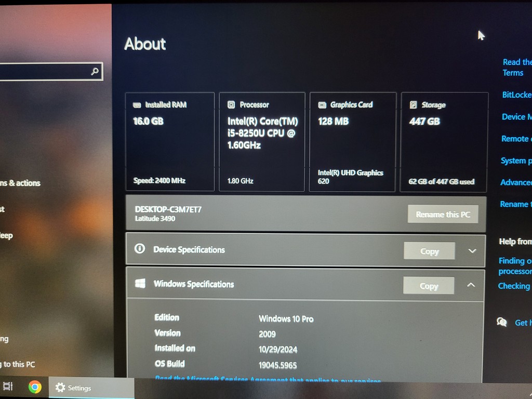This screenshot has width=532, height=399.
Task: Click the 16.0 GB RAM value
Action: coord(148,121)
